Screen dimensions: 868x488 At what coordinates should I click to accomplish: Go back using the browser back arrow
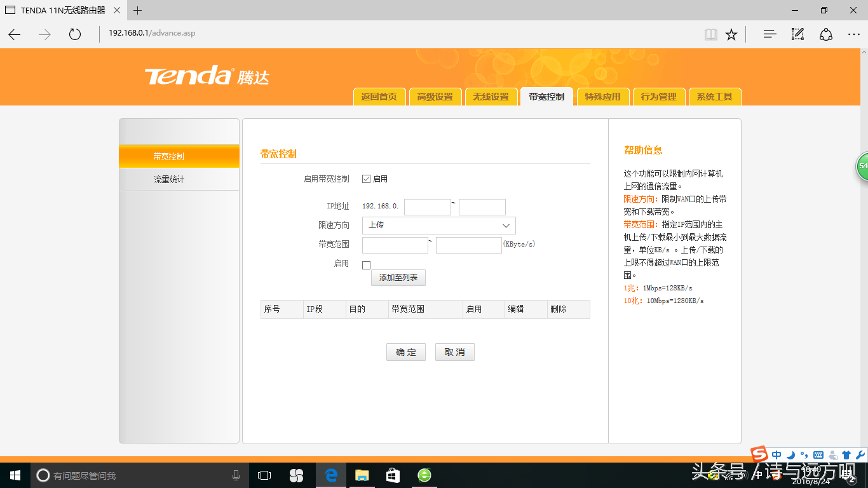[15, 34]
